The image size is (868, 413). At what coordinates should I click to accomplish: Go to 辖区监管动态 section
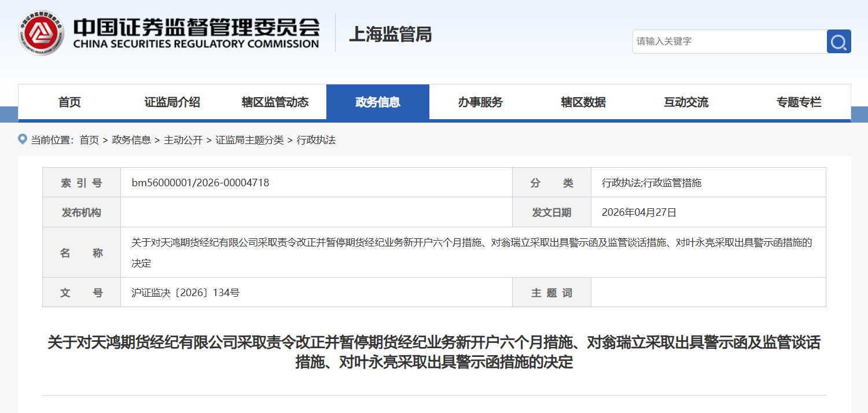[275, 102]
